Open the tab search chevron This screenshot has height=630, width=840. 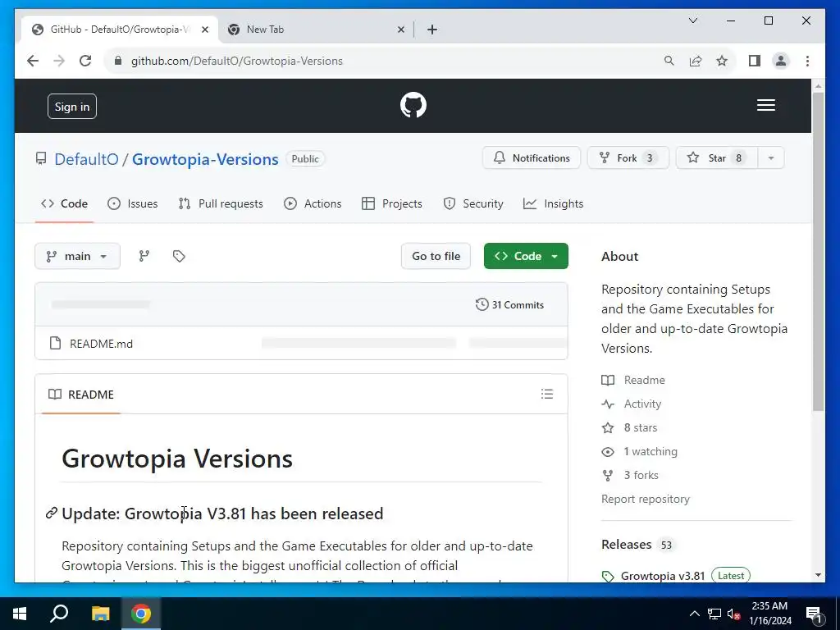point(693,21)
